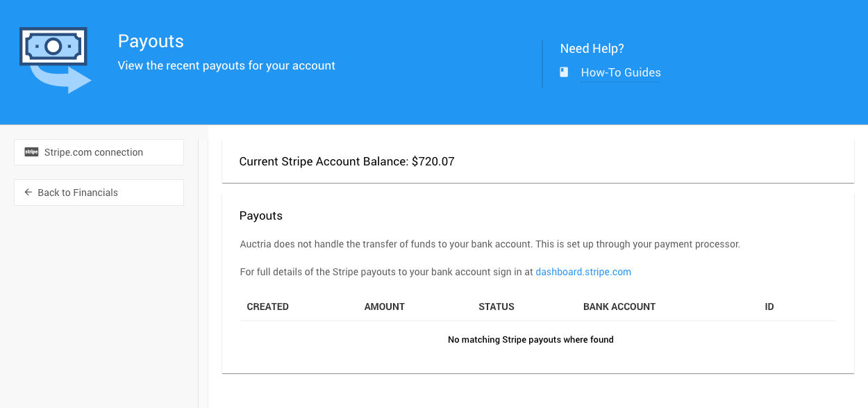This screenshot has height=408, width=868.
Task: Click the STATUS column header
Action: (496, 307)
